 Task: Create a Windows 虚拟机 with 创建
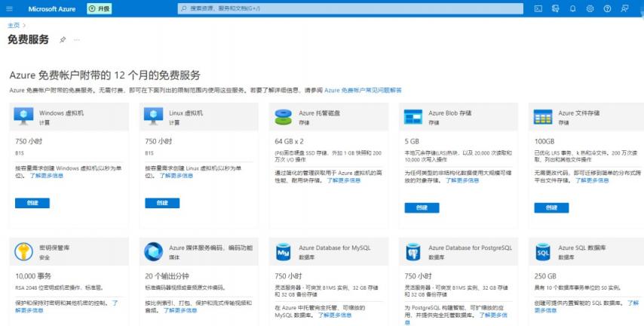pyautogui.click(x=32, y=203)
